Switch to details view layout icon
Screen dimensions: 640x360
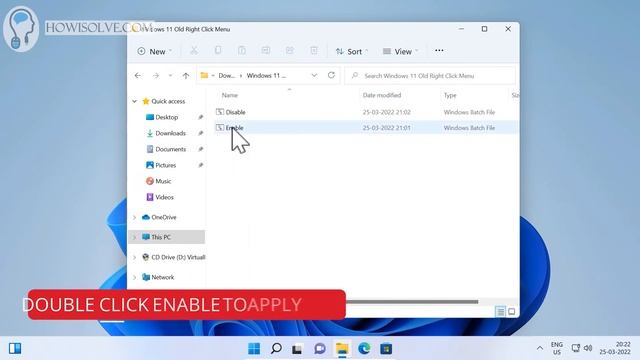tap(500, 312)
